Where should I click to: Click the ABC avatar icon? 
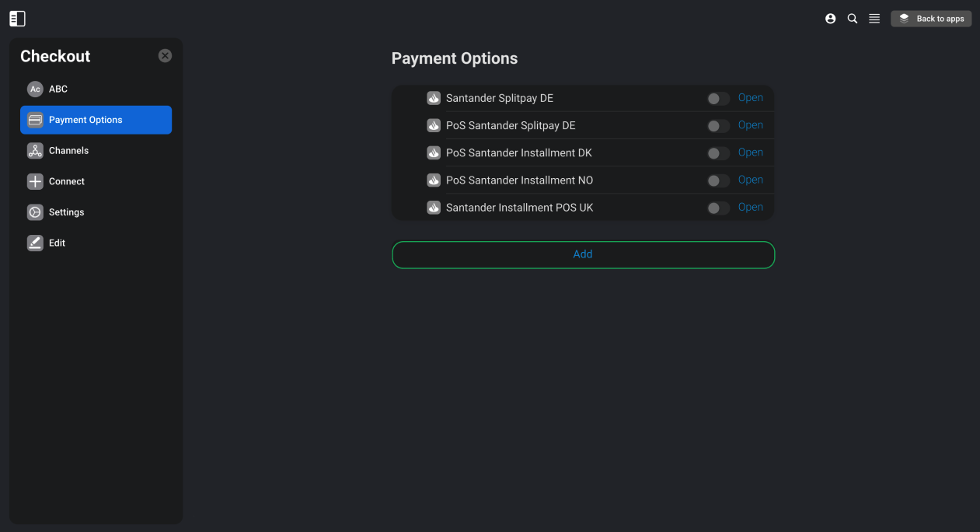pyautogui.click(x=35, y=89)
